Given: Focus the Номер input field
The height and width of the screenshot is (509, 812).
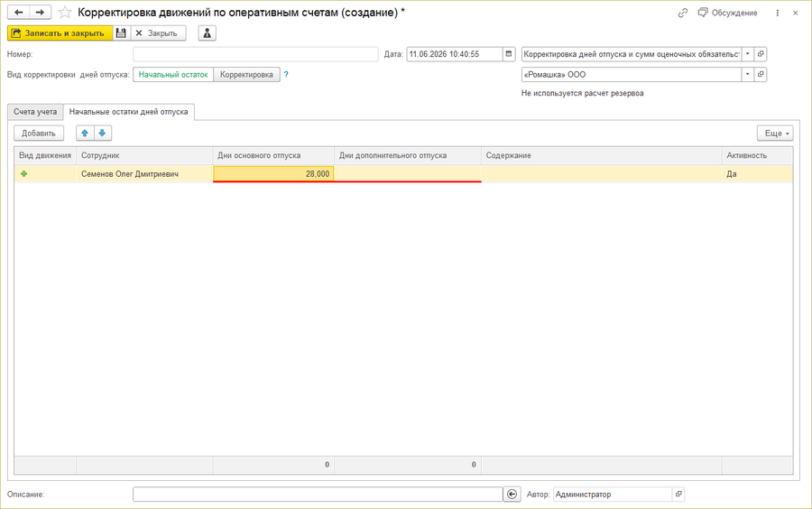Looking at the screenshot, I should pyautogui.click(x=255, y=54).
